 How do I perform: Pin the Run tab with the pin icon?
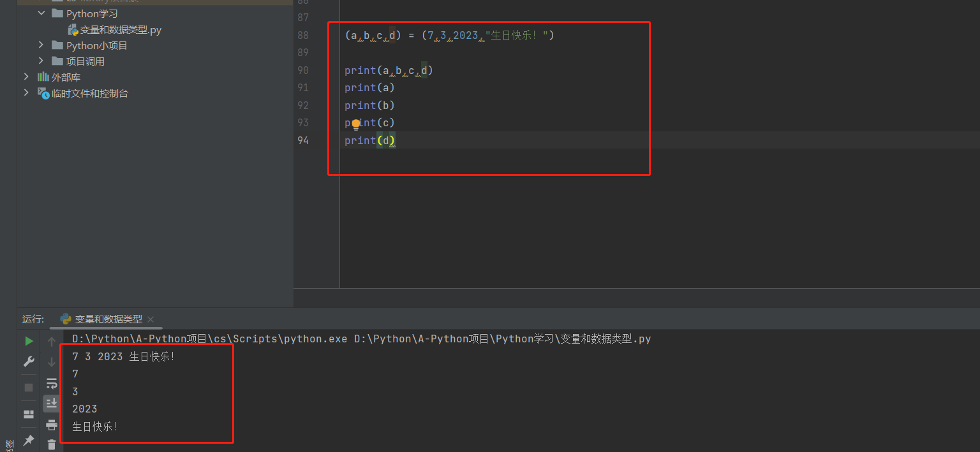point(29,441)
